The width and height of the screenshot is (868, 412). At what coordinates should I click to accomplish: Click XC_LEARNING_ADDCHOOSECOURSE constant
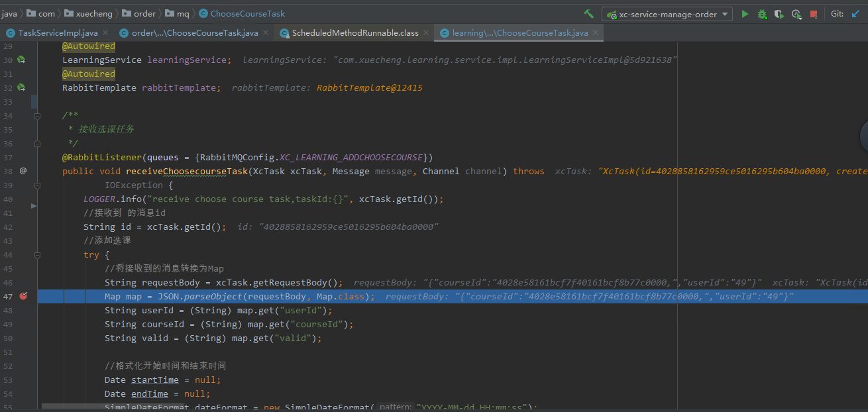[351, 157]
